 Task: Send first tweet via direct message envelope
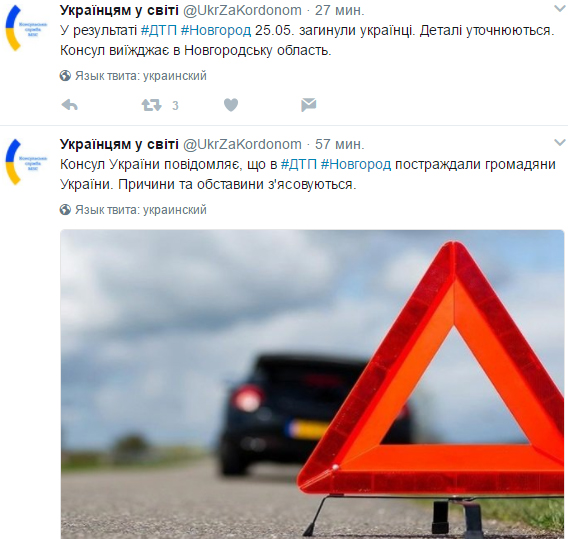309,105
